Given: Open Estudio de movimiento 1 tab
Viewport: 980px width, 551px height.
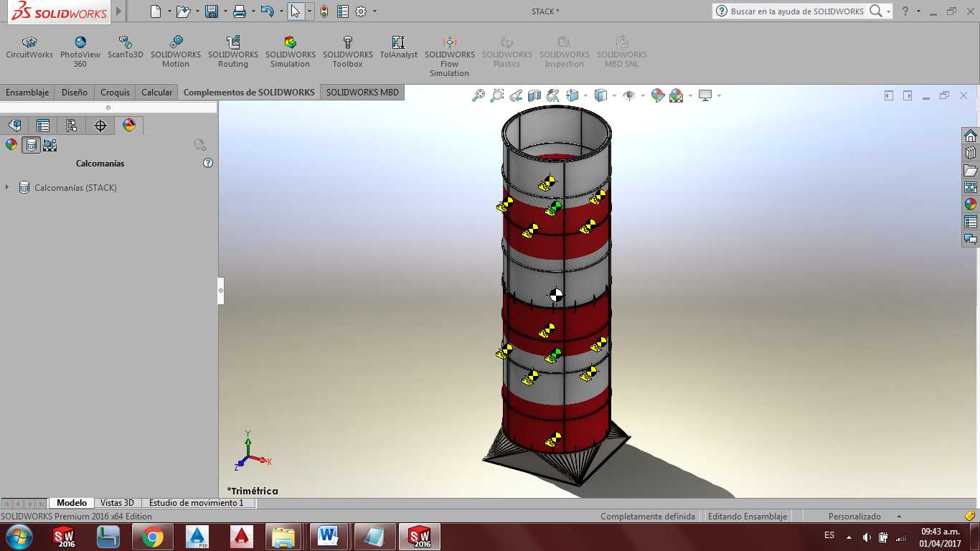Looking at the screenshot, I should point(197,503).
